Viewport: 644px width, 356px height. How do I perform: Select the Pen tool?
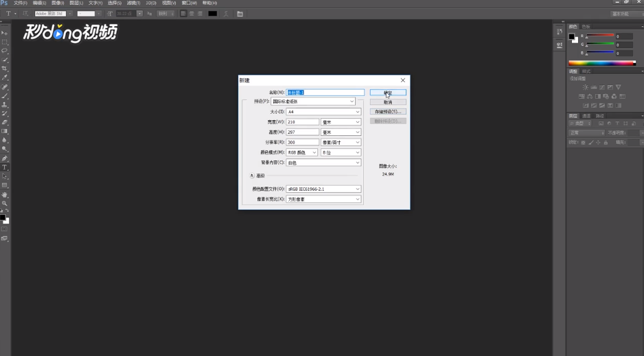5,158
